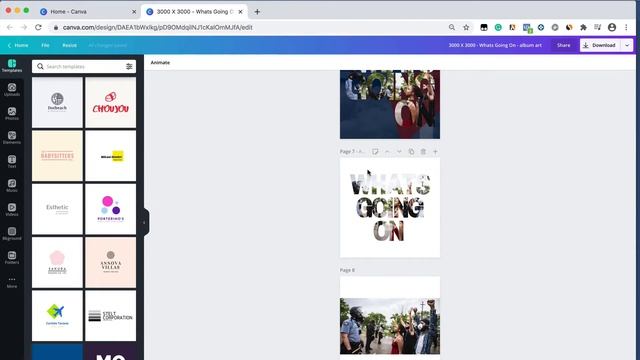Select the Whats Going On white page canvas
This screenshot has width=640, height=360.
pos(390,208)
